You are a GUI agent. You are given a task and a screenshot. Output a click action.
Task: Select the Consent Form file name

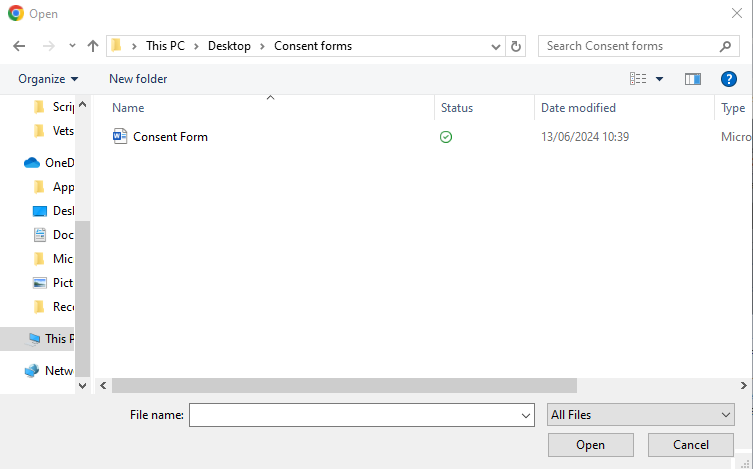[170, 137]
